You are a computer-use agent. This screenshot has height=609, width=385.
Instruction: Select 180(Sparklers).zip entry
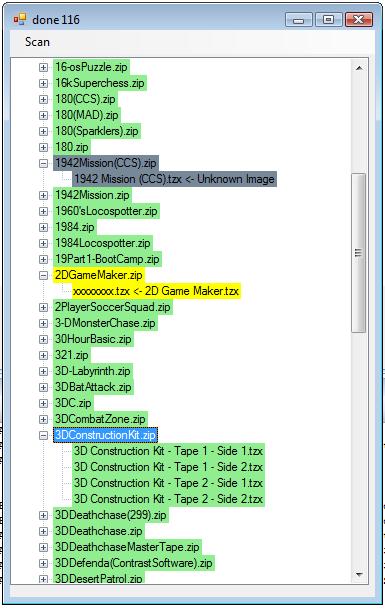click(97, 131)
